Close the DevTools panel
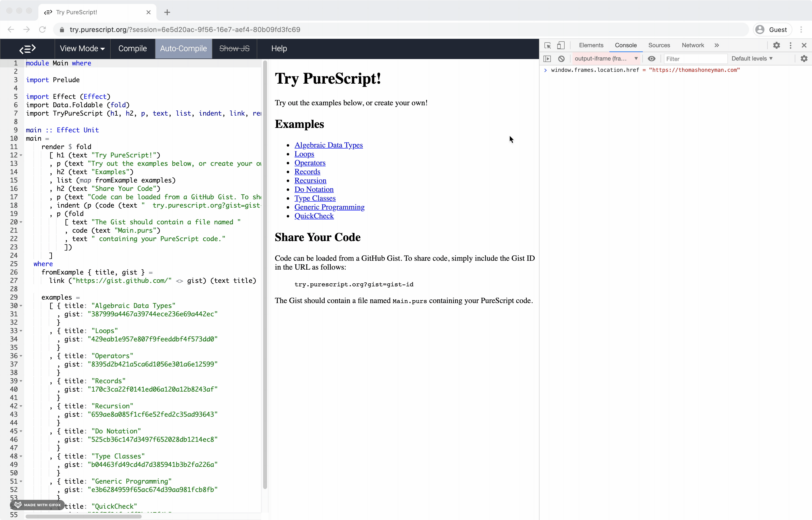The image size is (812, 520). click(x=804, y=45)
